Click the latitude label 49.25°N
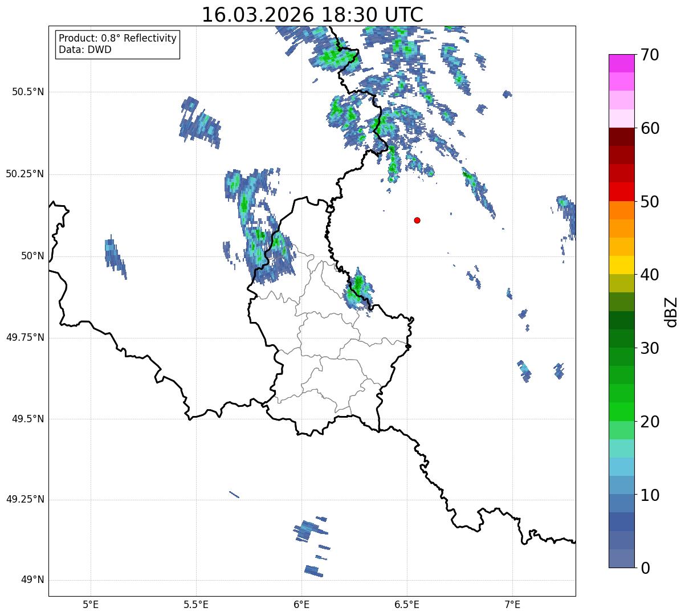Screen dimensions: 685x616 pos(25,499)
